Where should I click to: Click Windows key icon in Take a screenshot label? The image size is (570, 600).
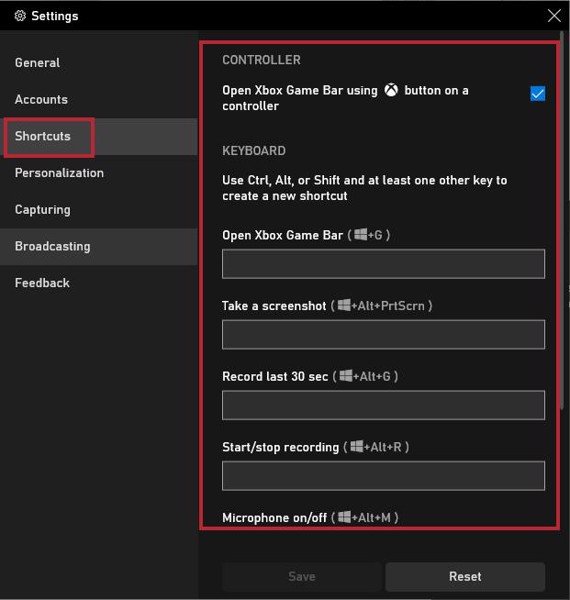pos(344,305)
